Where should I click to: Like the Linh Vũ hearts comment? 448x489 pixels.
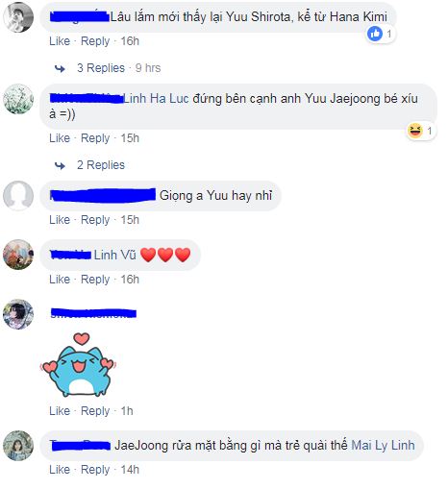(x=60, y=280)
